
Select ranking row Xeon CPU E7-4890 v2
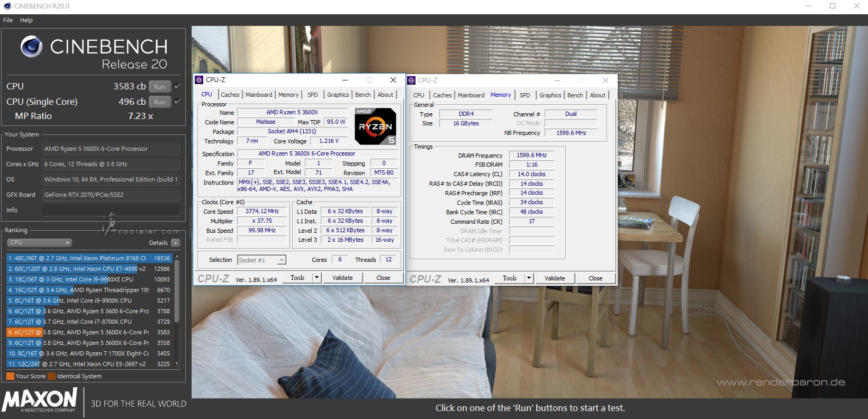89,269
